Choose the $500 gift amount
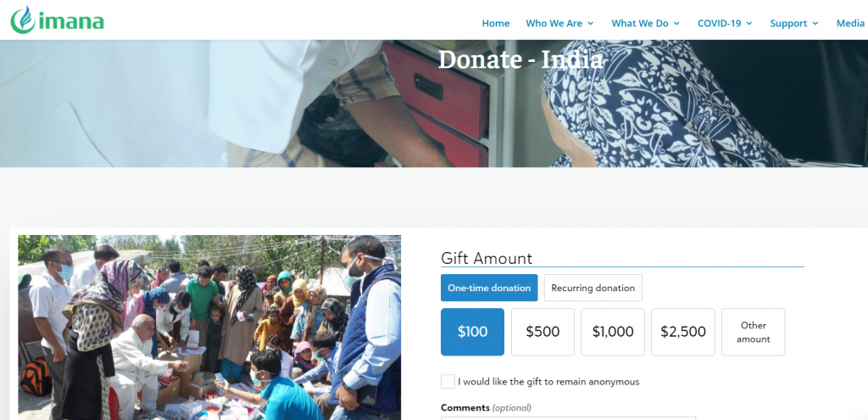The width and height of the screenshot is (868, 420). point(542,332)
